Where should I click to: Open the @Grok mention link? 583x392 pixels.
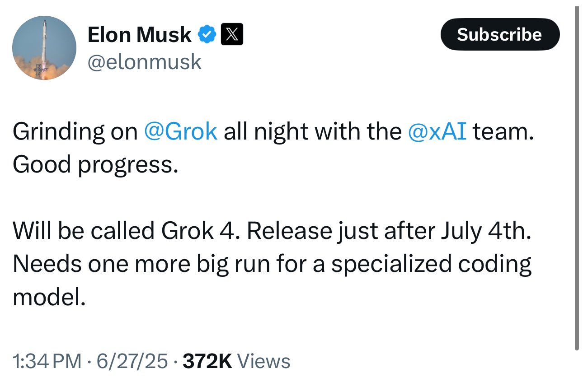pyautogui.click(x=180, y=131)
